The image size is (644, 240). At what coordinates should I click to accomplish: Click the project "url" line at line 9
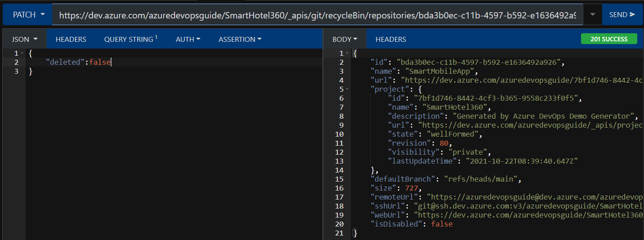[516, 125]
